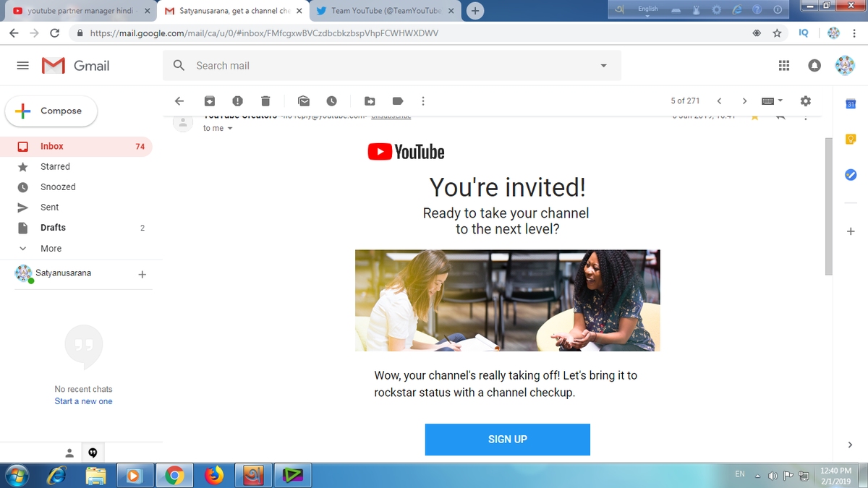
Task: Click the IQ extension icon in Chrome
Action: click(x=804, y=33)
